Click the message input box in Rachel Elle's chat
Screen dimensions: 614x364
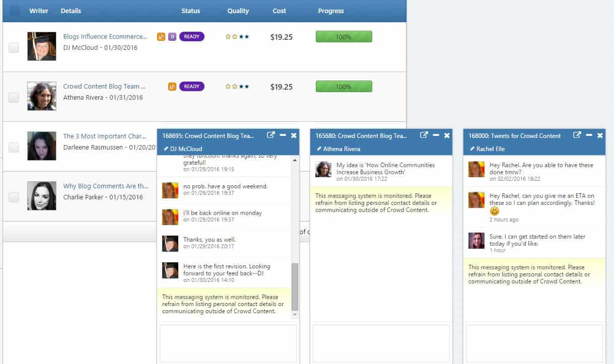point(534,343)
